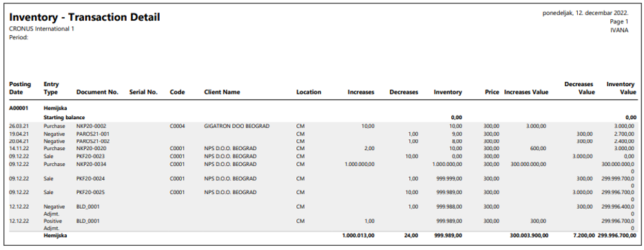Select document number PAROS21-001
644x250 pixels.
92,134
